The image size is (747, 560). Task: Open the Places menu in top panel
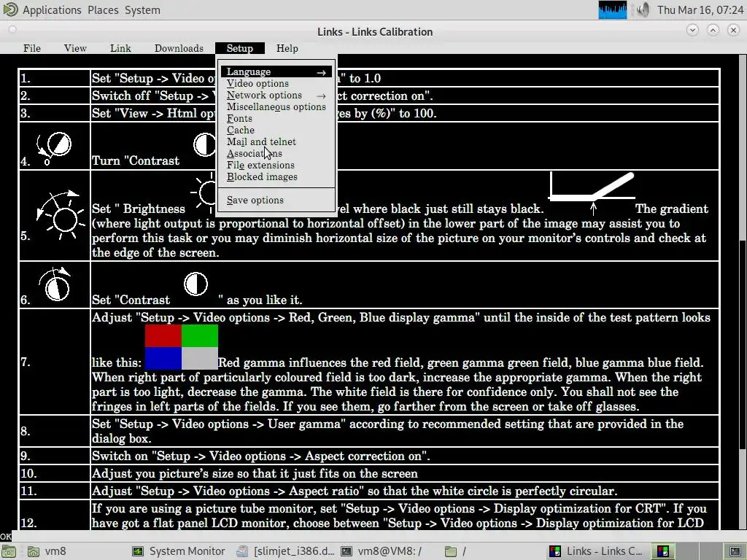point(103,10)
